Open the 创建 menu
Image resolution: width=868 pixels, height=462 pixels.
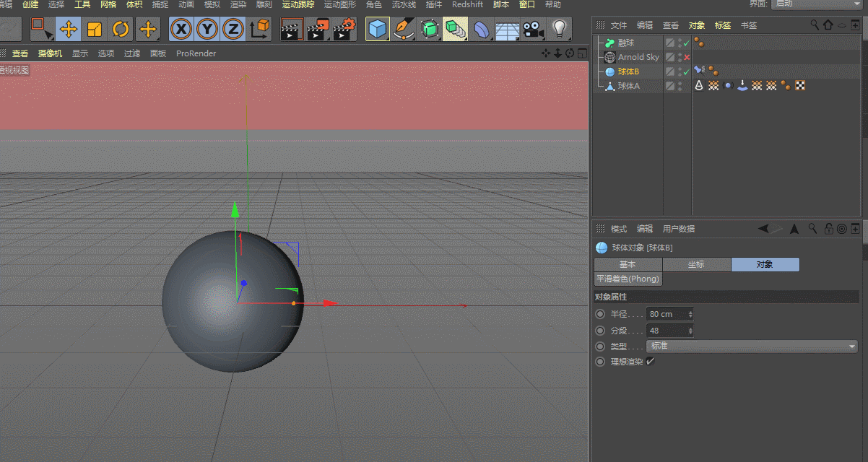pyautogui.click(x=30, y=4)
